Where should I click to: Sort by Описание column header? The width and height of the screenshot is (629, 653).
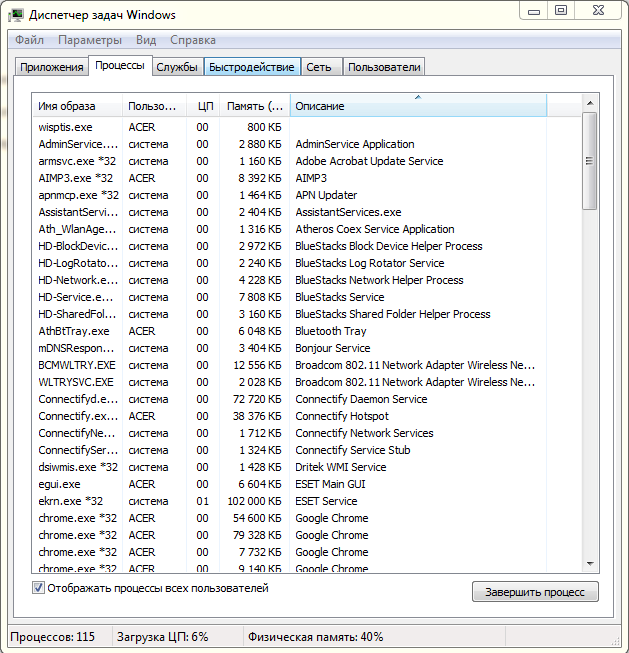point(418,106)
